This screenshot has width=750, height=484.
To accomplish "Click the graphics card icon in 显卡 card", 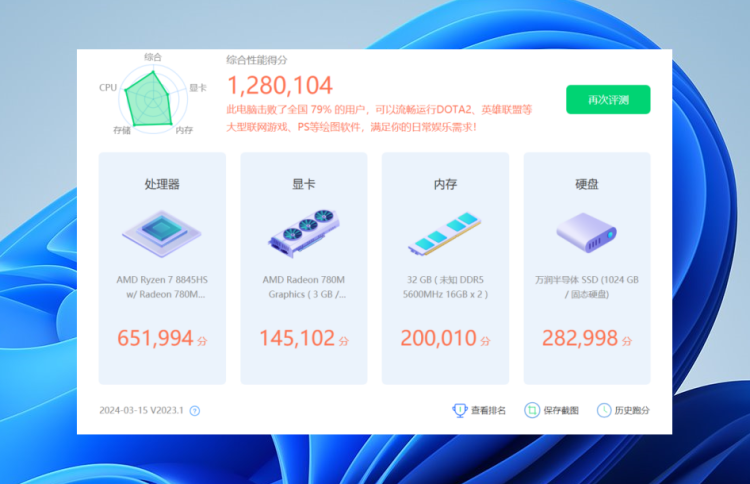I will 304,232.
